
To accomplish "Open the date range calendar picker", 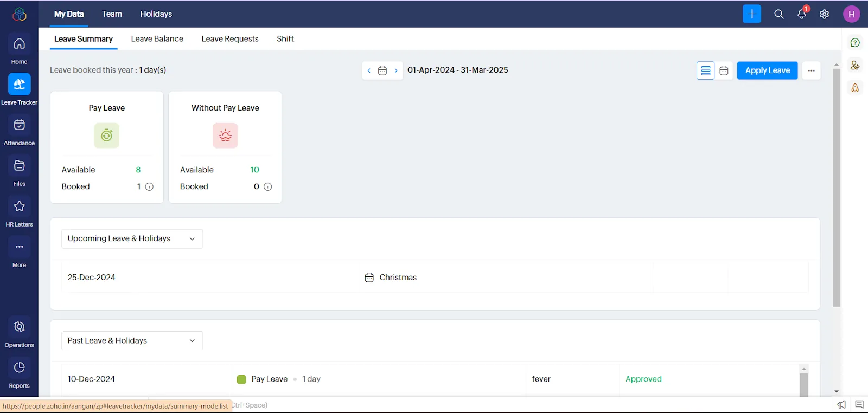I will click(382, 70).
